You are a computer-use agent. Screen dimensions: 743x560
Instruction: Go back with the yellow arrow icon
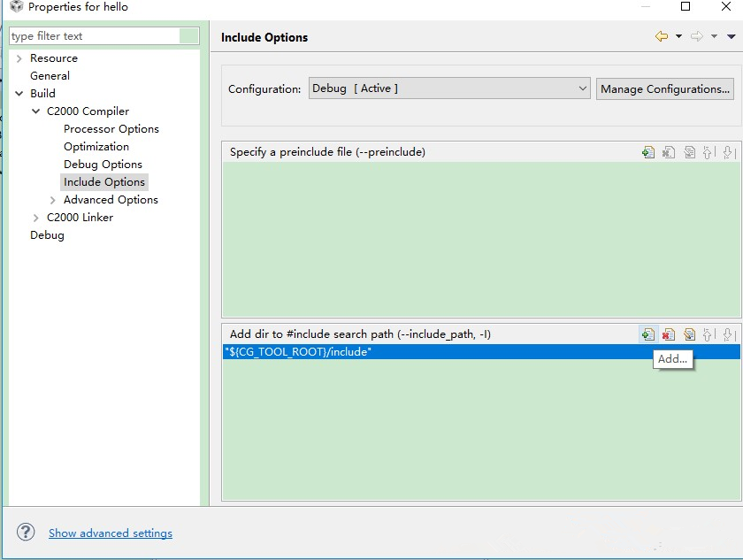(x=662, y=36)
